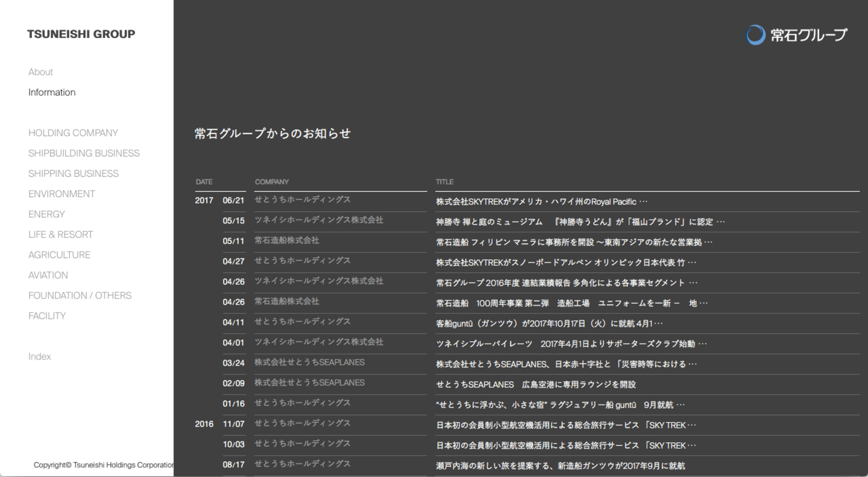Open ENERGY section

pos(46,214)
